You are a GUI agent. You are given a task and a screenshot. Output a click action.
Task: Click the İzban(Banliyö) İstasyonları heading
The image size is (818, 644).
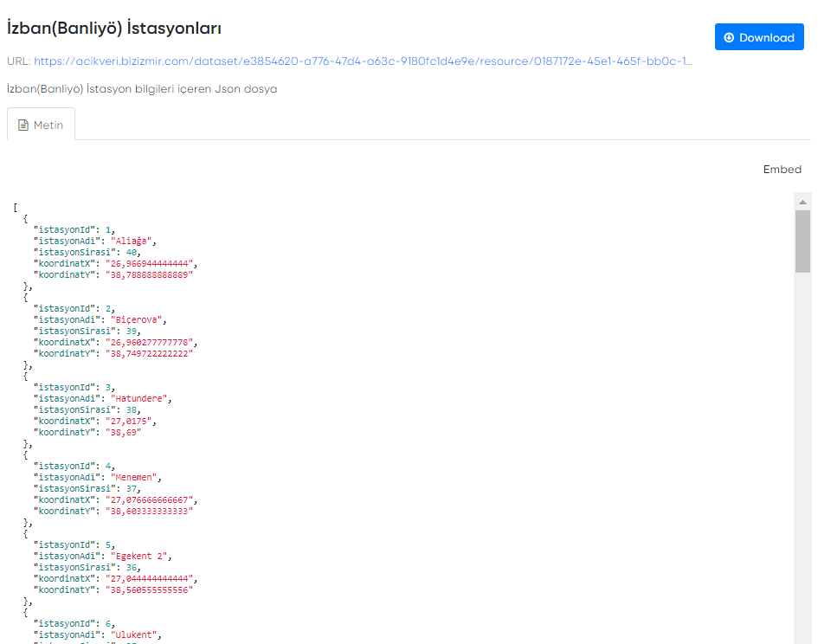tap(114, 29)
